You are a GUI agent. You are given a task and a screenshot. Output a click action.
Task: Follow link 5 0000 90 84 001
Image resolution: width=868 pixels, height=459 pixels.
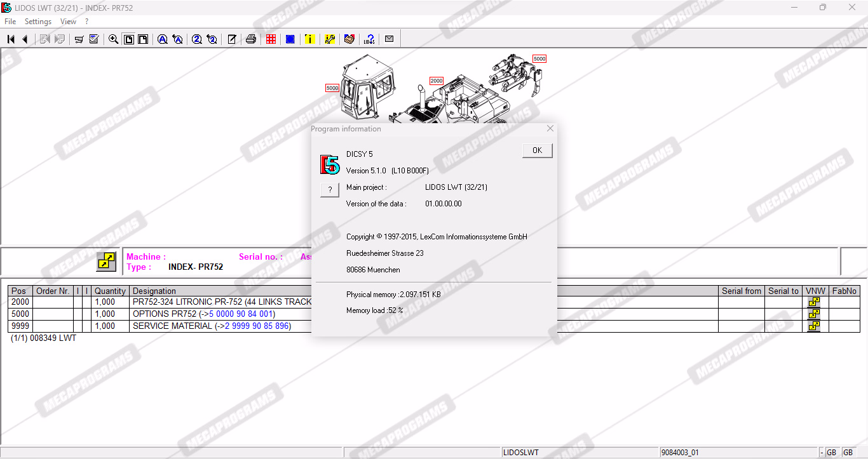click(241, 314)
